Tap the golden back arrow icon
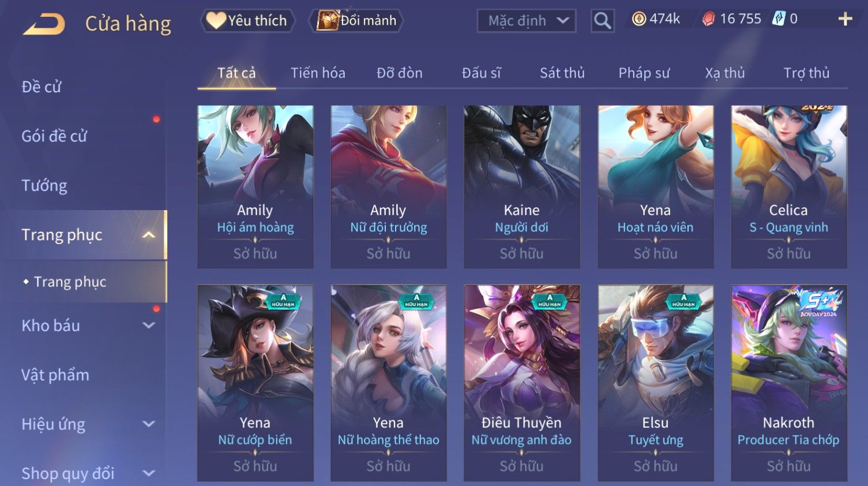This screenshot has height=486, width=868. coord(44,24)
